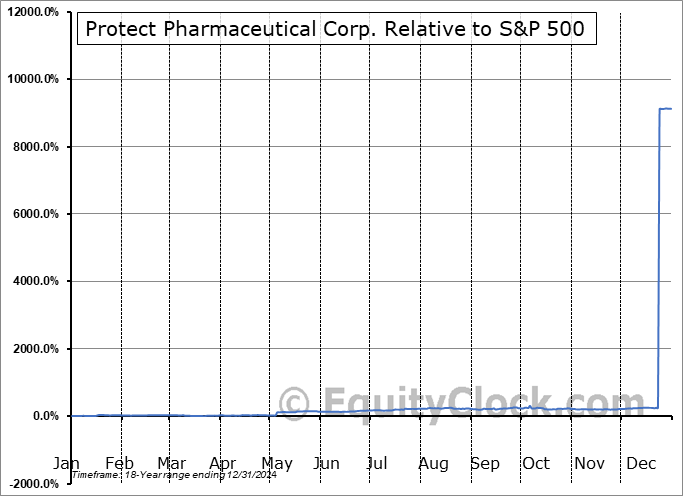Click the vertical blue spike in December

pos(658,260)
